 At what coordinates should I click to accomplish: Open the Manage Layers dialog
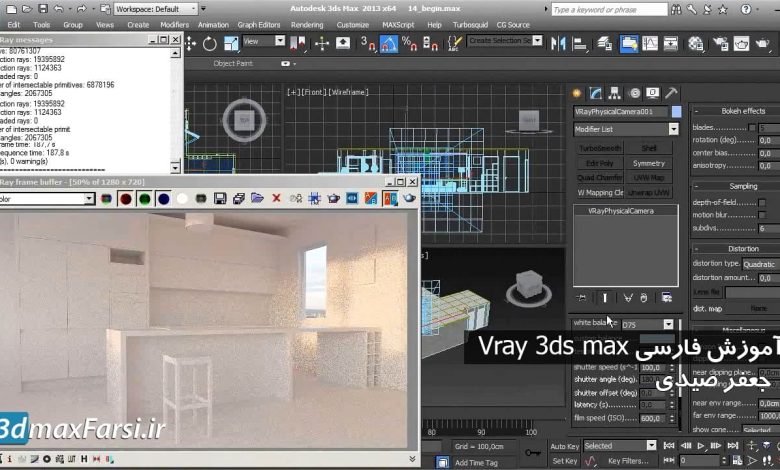point(605,44)
